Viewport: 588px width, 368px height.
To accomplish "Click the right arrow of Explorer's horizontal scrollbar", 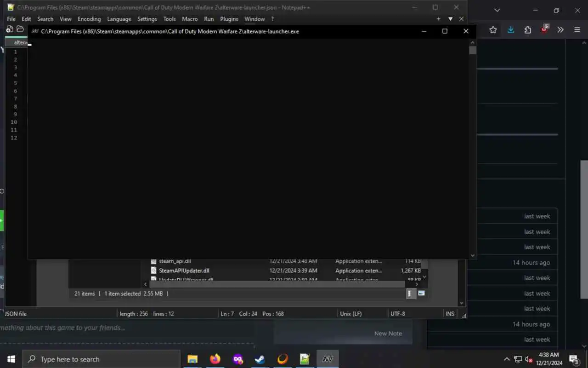I will click(417, 284).
